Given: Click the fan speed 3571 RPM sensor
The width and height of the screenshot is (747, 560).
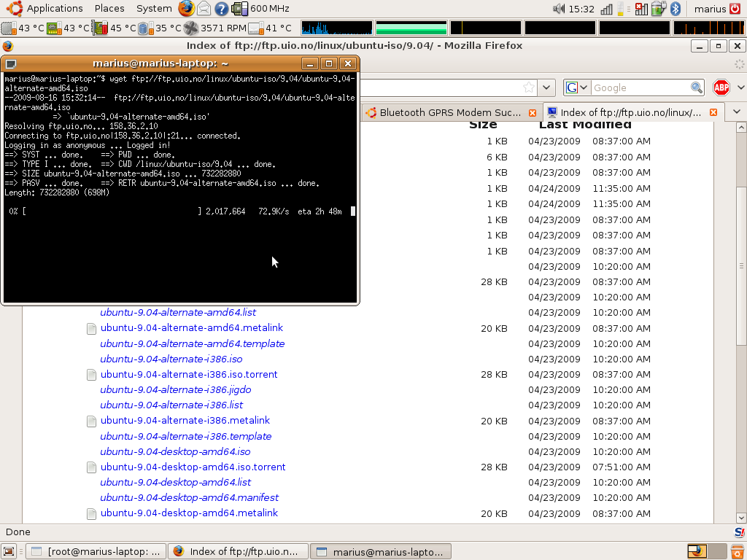Looking at the screenshot, I should pos(215,28).
